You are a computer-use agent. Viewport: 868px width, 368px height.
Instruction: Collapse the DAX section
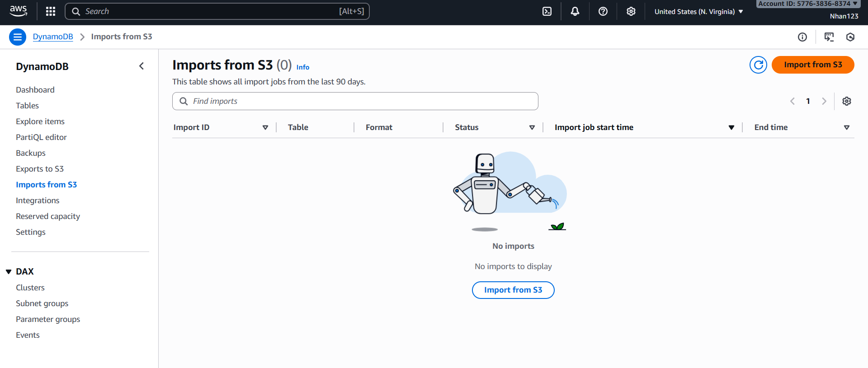point(9,271)
